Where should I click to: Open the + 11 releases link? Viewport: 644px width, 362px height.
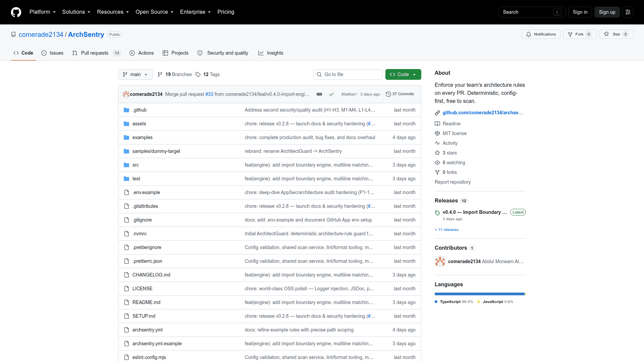pos(446,230)
